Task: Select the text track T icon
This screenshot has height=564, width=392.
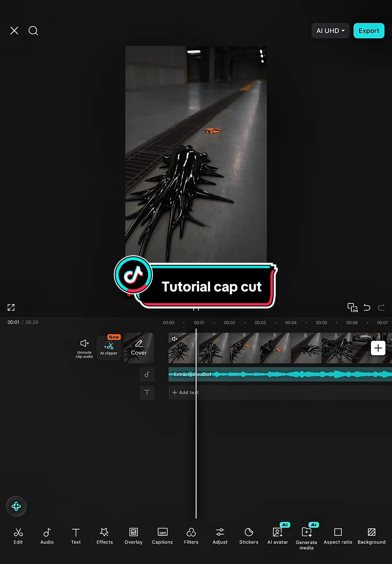Action: pos(147,392)
